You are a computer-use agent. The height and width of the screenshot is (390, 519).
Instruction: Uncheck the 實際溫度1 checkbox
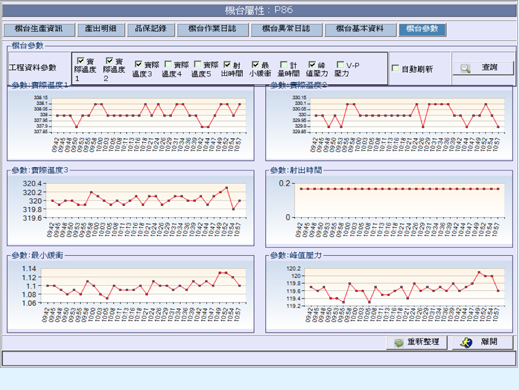coord(80,61)
